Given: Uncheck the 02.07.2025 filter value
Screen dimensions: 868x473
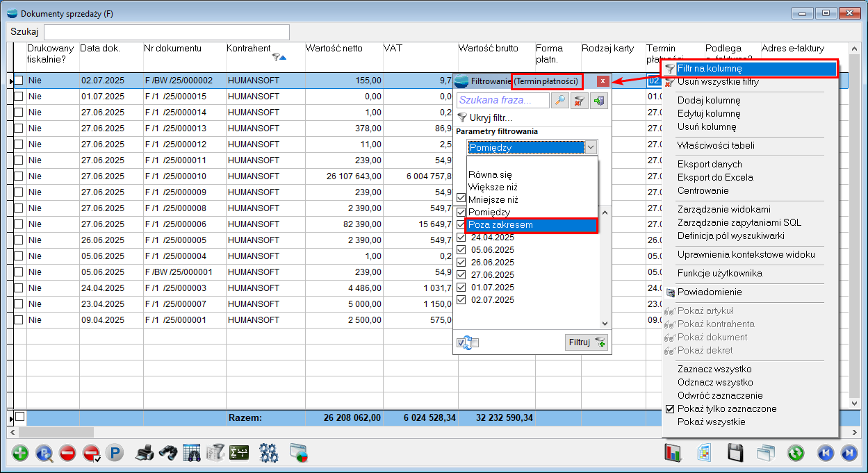Looking at the screenshot, I should [x=461, y=299].
